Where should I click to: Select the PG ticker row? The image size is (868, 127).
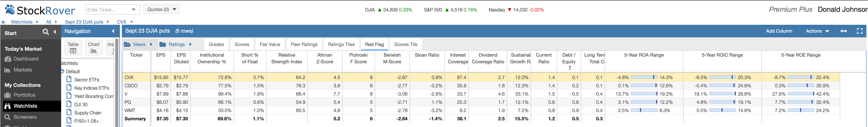(x=481, y=102)
